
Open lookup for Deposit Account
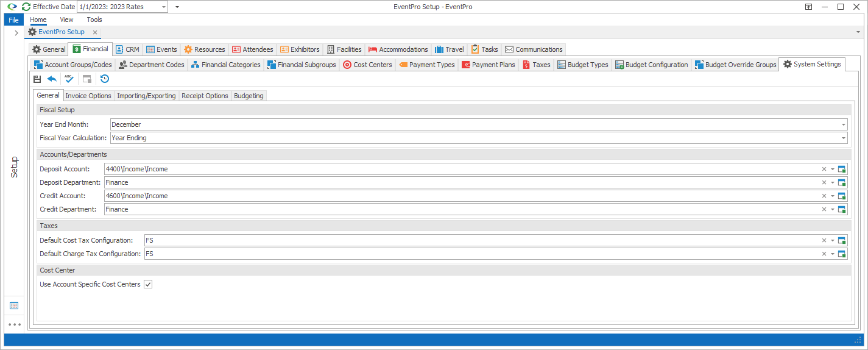tap(842, 169)
